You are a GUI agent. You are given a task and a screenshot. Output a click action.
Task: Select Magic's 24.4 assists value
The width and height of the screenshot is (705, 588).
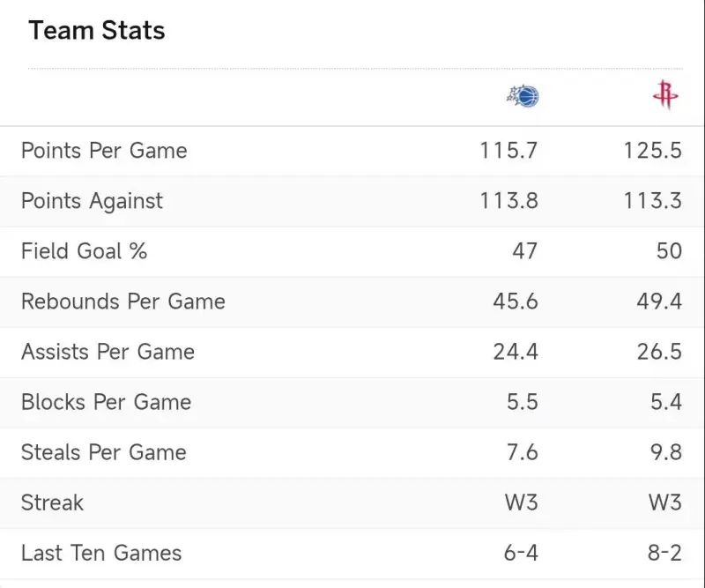click(515, 352)
